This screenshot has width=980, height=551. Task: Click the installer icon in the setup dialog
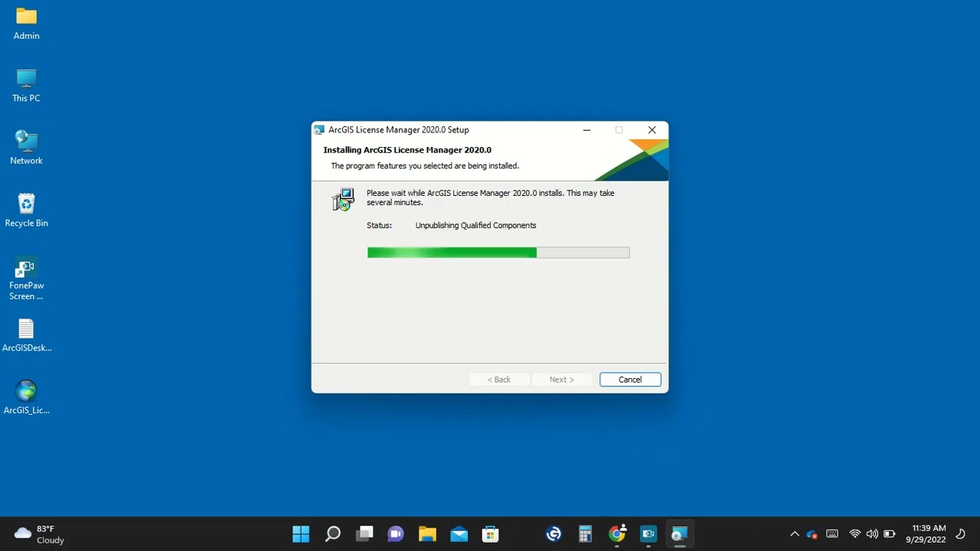pos(343,200)
